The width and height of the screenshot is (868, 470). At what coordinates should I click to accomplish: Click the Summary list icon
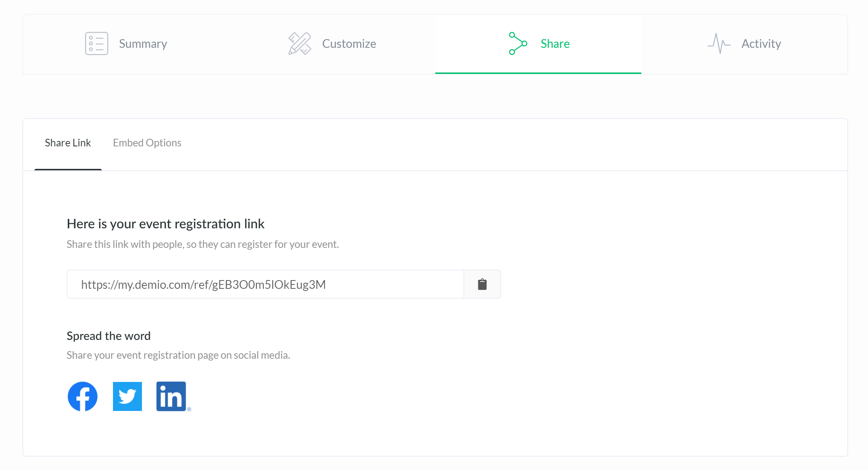click(96, 43)
